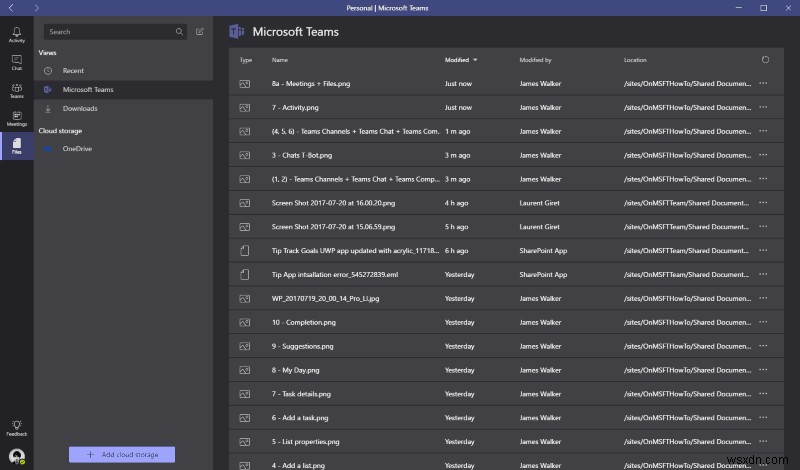Viewport: 800px width, 470px height.
Task: Open more options for 7 - Task details.png
Action: click(x=763, y=394)
